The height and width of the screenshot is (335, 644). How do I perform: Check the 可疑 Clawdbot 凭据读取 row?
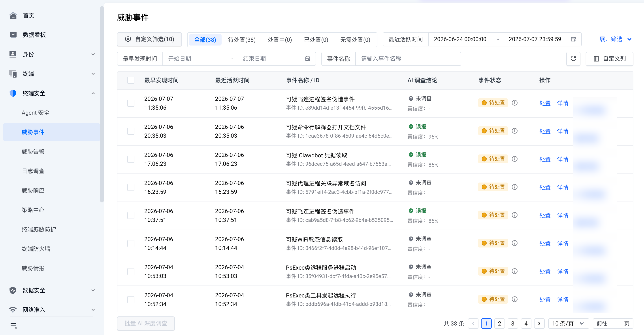pyautogui.click(x=131, y=159)
